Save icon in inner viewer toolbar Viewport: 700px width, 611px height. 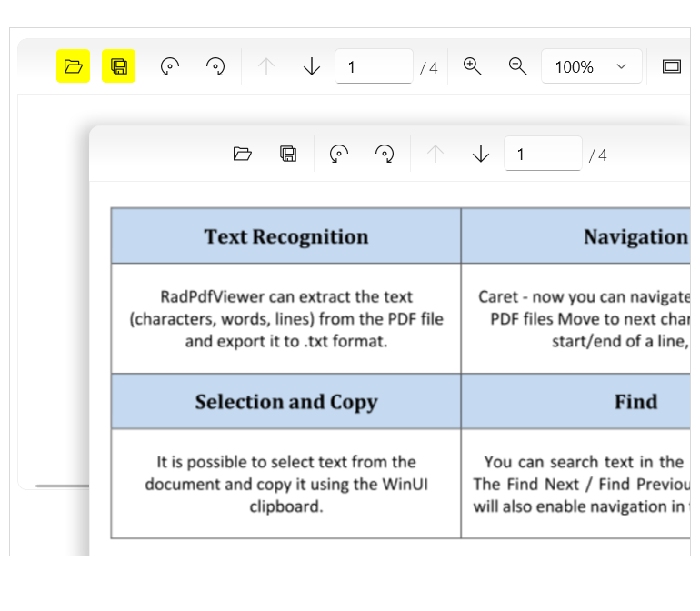tap(288, 154)
